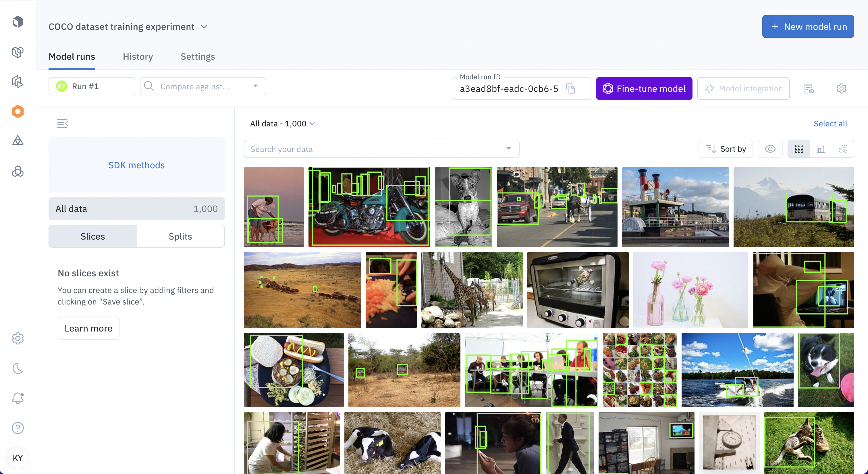
Task: Open the Compare against dropdown arrow
Action: 255,86
